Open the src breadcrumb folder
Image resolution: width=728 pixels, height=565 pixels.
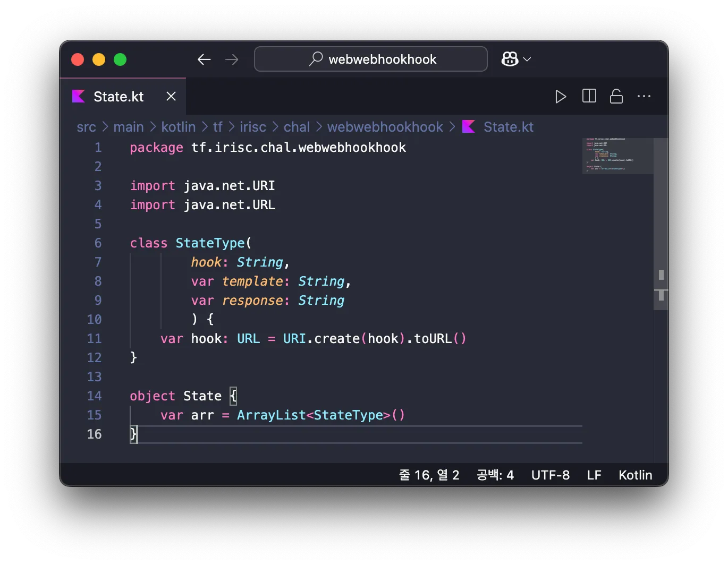coord(86,127)
